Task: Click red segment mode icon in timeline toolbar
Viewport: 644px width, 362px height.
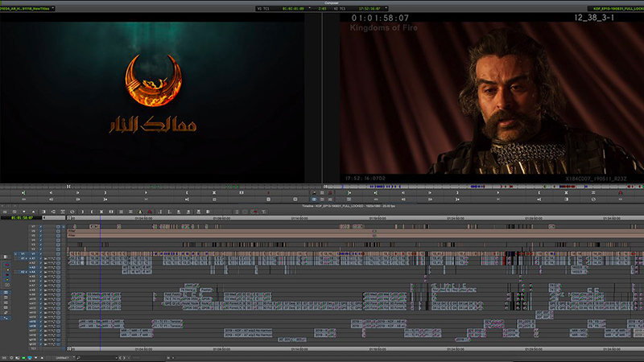Action: pos(254,212)
